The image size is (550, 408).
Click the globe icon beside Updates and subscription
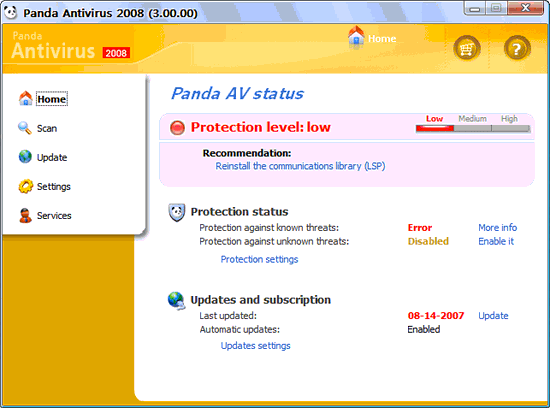[x=176, y=301]
